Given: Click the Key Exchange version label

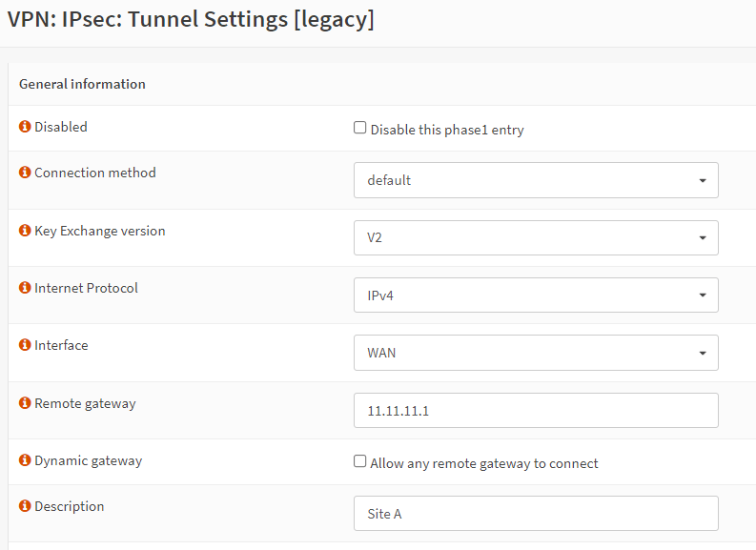Looking at the screenshot, I should coord(99,231).
